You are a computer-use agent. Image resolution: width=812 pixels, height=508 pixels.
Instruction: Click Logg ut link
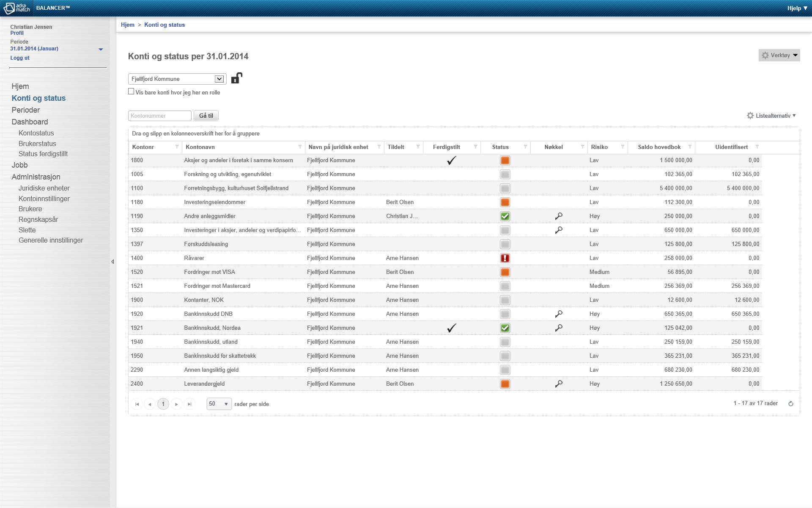tap(20, 58)
